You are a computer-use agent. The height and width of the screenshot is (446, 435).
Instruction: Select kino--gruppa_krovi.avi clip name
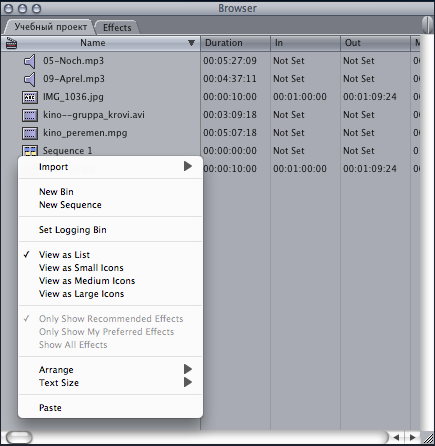click(x=94, y=115)
